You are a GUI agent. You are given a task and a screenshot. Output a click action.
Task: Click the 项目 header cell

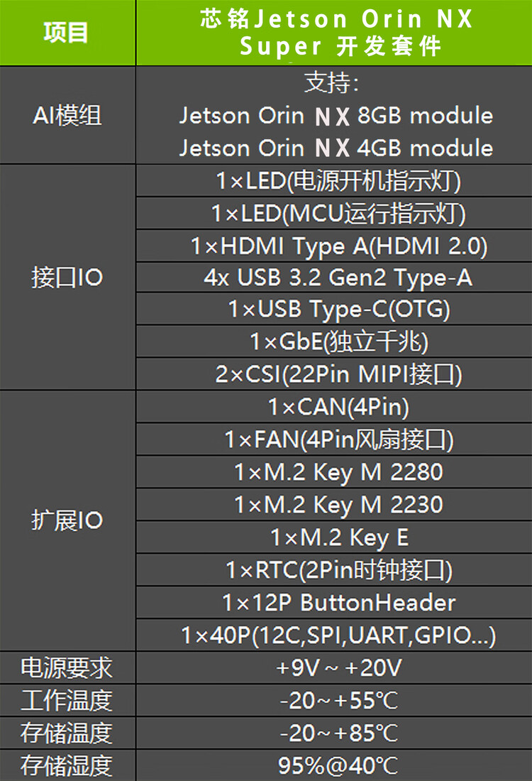point(67,33)
